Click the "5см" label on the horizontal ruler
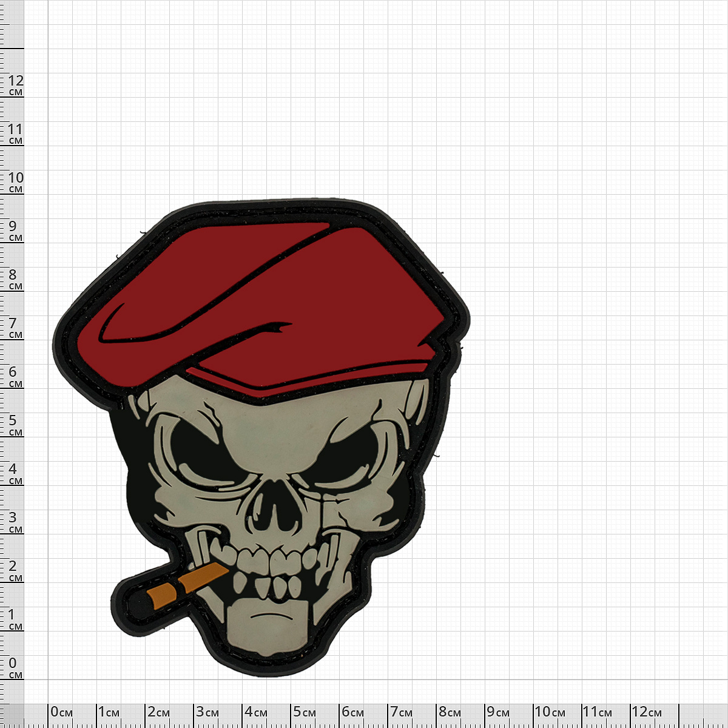 tap(305, 712)
